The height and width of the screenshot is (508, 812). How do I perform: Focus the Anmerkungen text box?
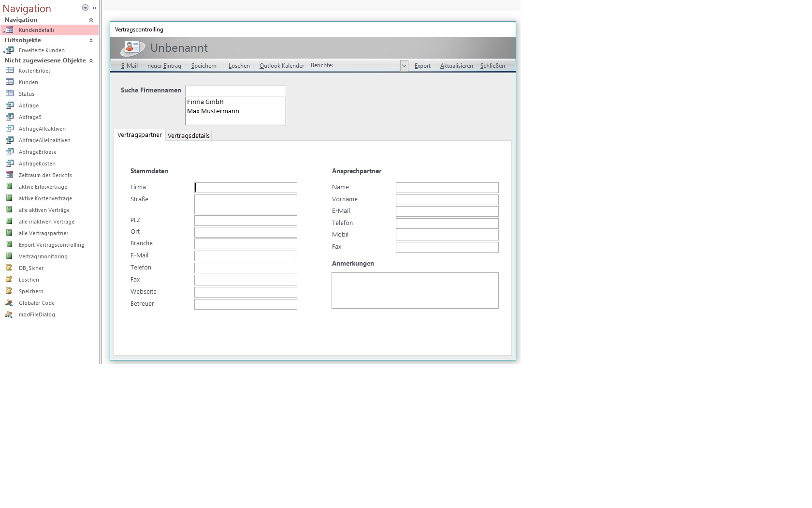[415, 290]
